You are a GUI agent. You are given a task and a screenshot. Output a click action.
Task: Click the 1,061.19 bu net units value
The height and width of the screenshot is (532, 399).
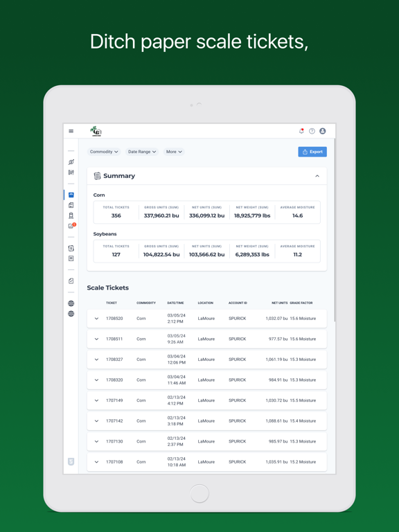tap(276, 360)
